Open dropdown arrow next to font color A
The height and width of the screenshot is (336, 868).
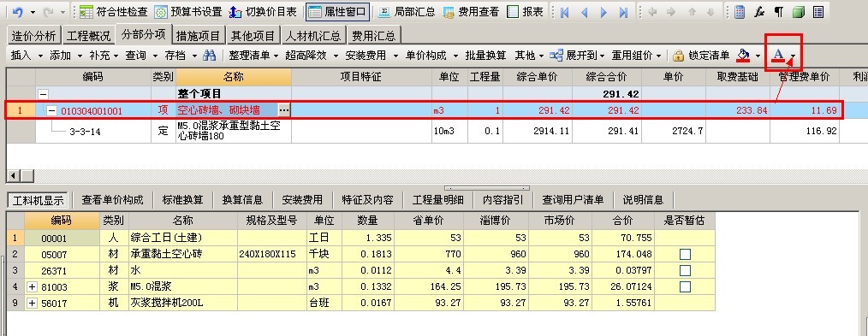pos(794,56)
